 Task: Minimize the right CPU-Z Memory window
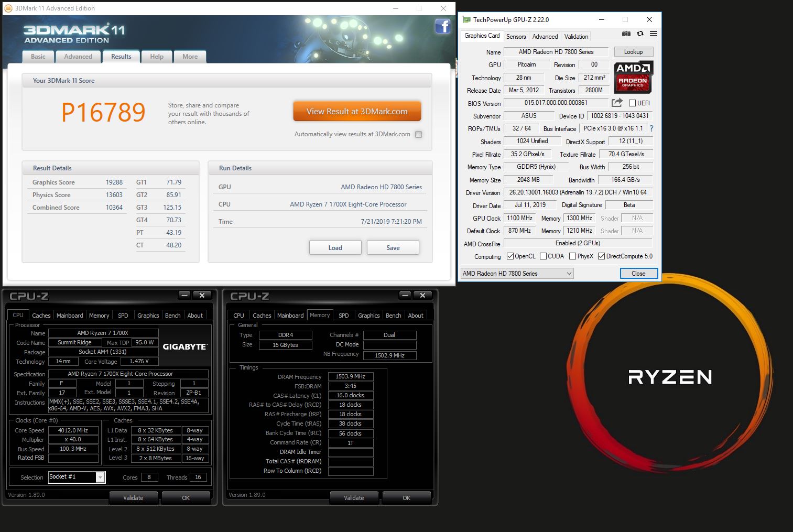pyautogui.click(x=405, y=295)
